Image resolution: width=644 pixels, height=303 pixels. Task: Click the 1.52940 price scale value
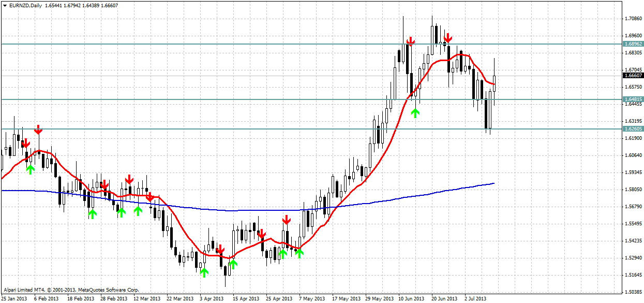633,258
